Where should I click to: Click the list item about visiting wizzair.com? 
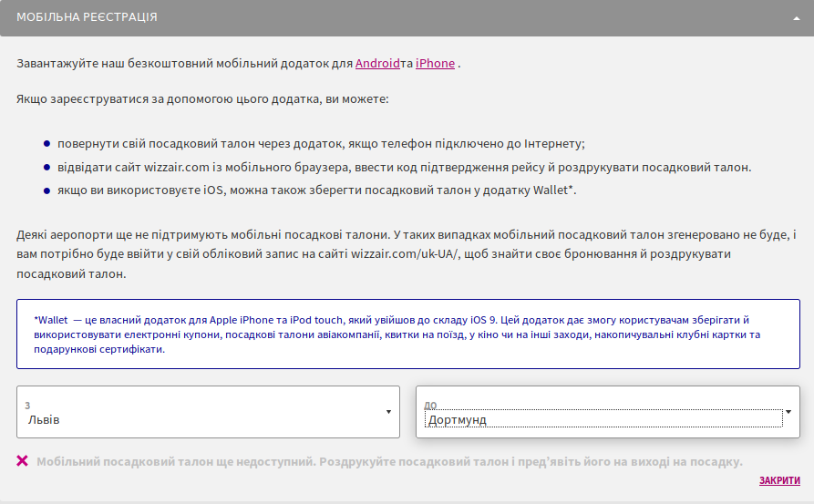point(404,168)
